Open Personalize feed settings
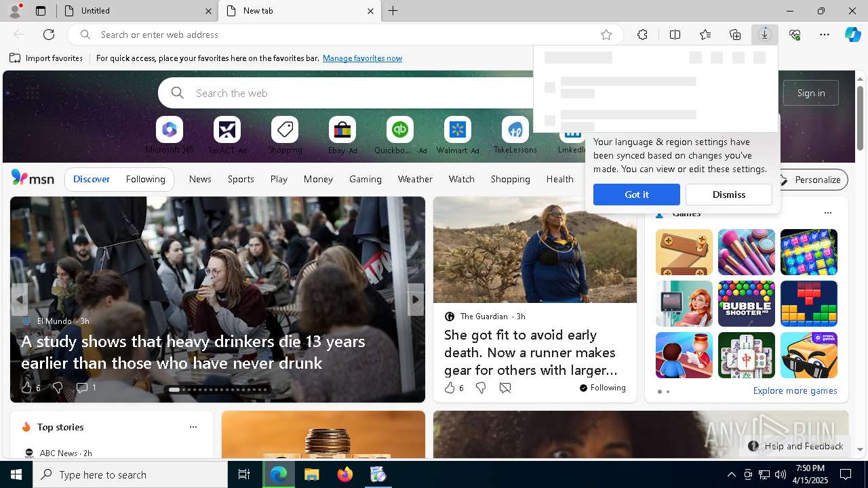 pyautogui.click(x=811, y=180)
